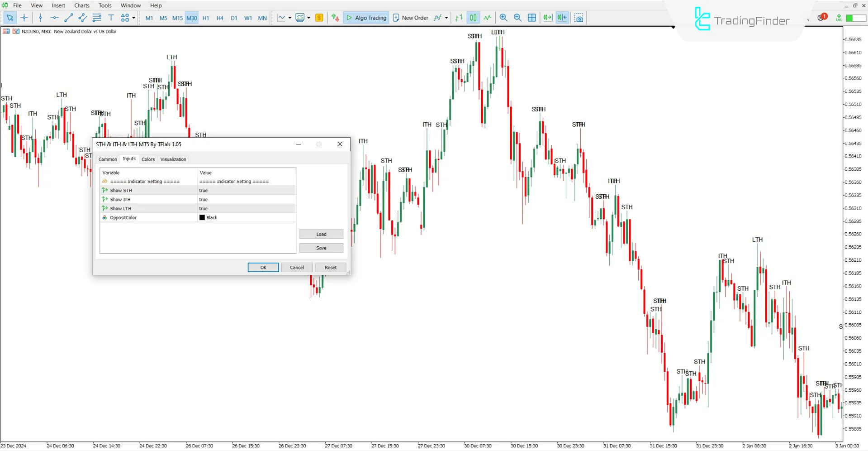Select the trendline drawing tool
The height and width of the screenshot is (451, 868).
[68, 18]
